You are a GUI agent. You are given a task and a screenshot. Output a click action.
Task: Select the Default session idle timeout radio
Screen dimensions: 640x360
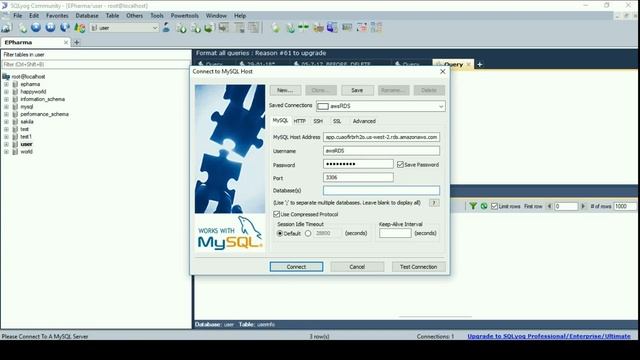[280, 233]
